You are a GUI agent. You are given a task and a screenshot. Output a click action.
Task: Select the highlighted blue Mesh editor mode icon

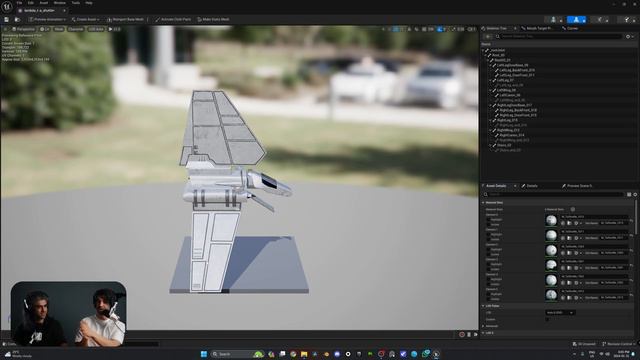click(576, 20)
